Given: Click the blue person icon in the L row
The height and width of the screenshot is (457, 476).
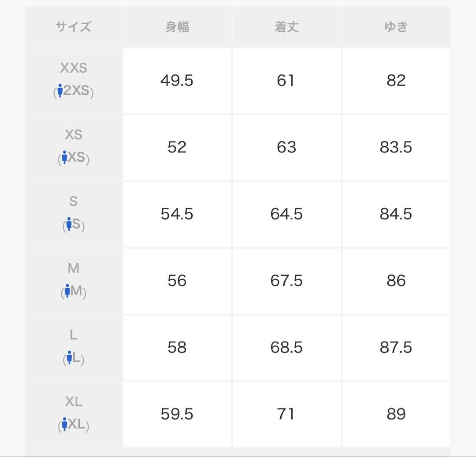Looking at the screenshot, I should (70, 357).
